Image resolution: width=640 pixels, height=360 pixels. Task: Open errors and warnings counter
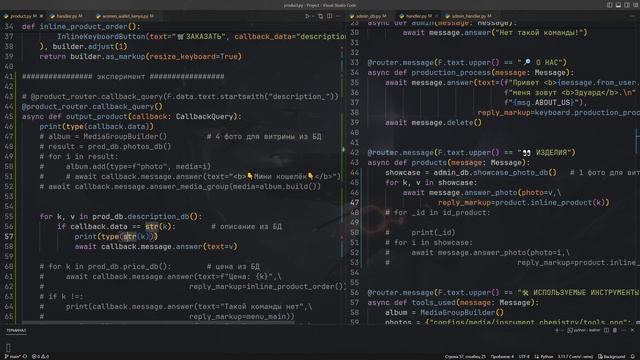coord(40,356)
